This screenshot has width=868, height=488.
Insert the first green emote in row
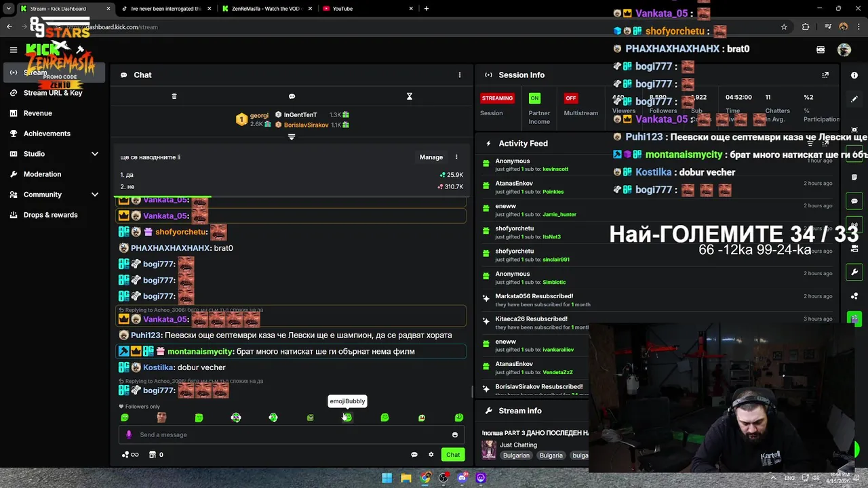click(x=124, y=418)
